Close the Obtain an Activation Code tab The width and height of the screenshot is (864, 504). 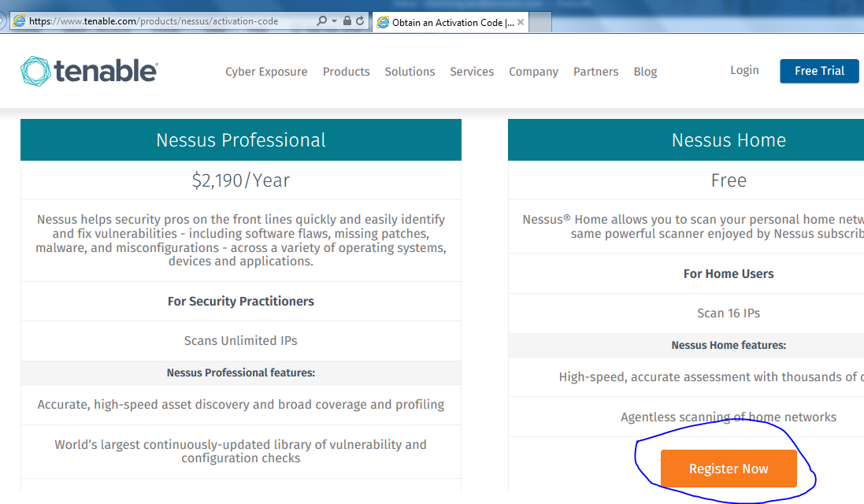(x=520, y=23)
